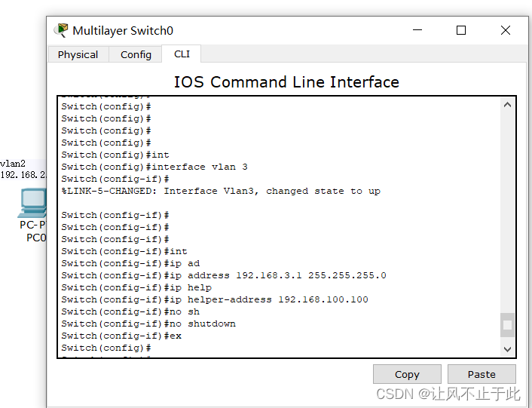
Task: Click the 'IOS Command Line Interface' heading
Action: click(x=286, y=82)
